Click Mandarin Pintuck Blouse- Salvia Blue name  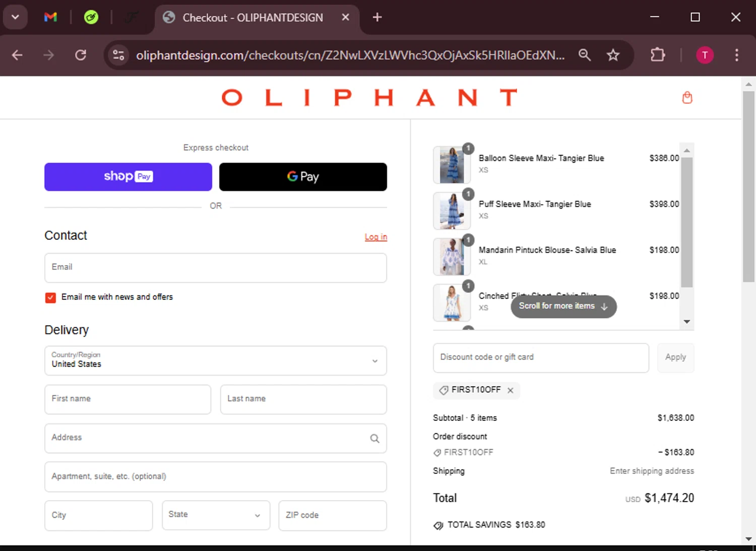click(547, 250)
